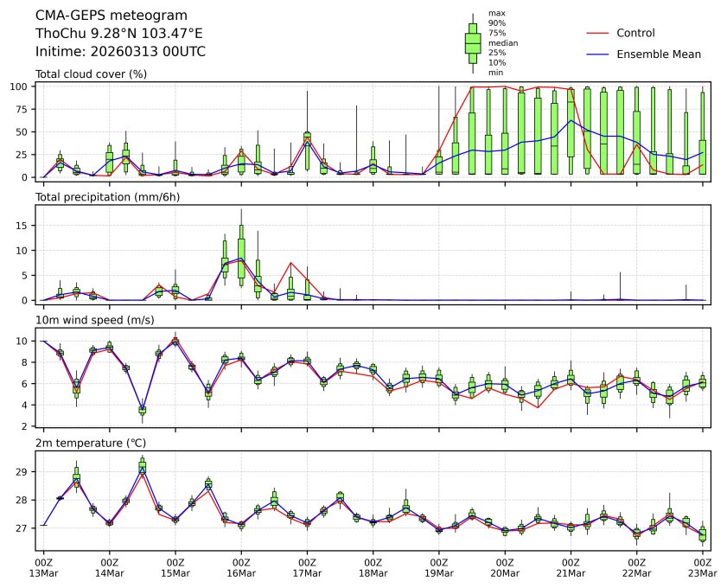Click the box-and-whisker legend icon
The height and width of the screenshot is (588, 727).
click(x=473, y=42)
